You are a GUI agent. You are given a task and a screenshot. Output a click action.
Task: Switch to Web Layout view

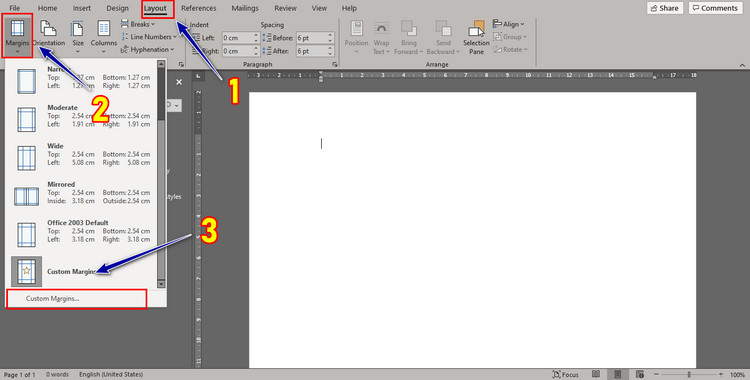pyautogui.click(x=640, y=374)
